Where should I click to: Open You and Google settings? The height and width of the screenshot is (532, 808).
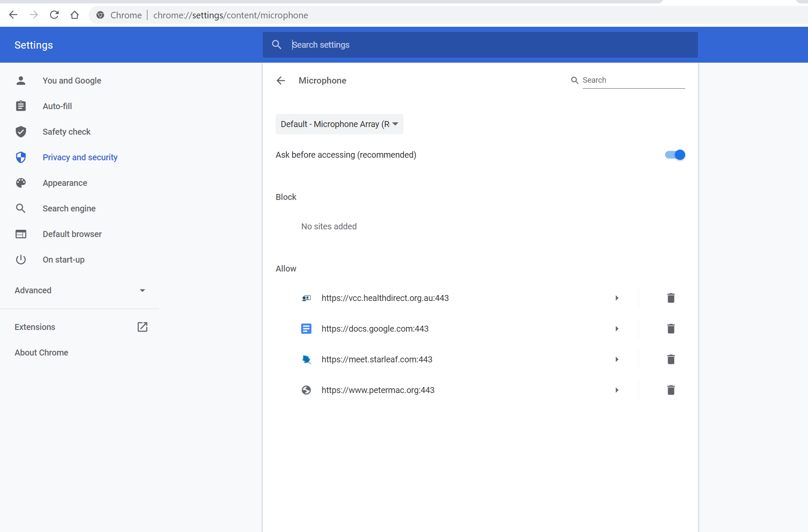coord(72,81)
